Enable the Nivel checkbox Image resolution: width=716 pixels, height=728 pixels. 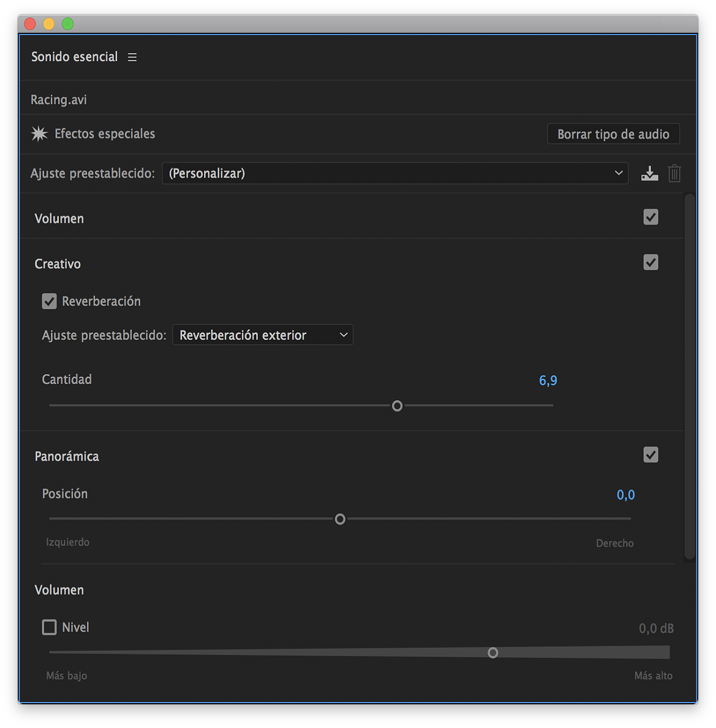(50, 627)
